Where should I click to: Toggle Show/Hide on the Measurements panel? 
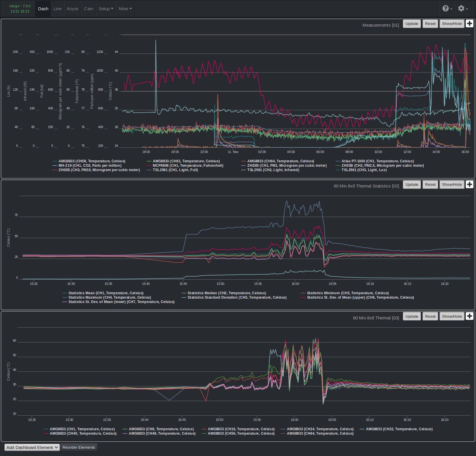point(452,23)
